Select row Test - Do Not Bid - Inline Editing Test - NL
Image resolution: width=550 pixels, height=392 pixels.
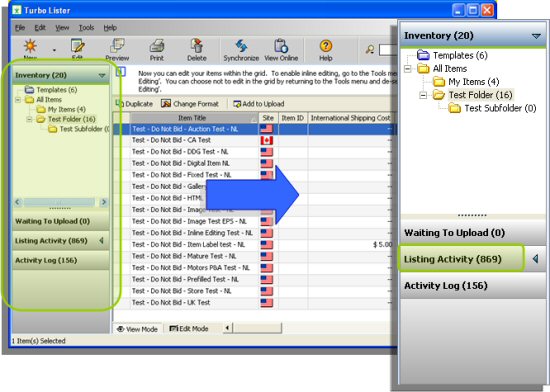coord(255,233)
